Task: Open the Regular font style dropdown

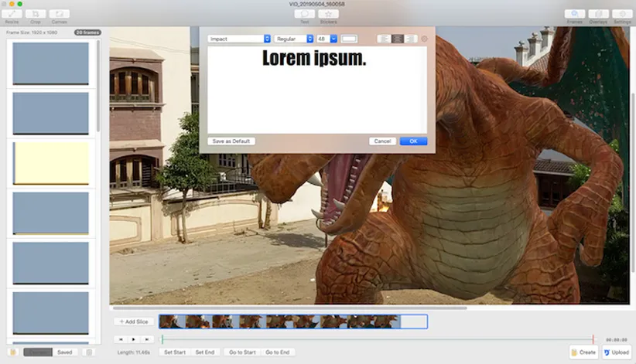Action: click(293, 39)
